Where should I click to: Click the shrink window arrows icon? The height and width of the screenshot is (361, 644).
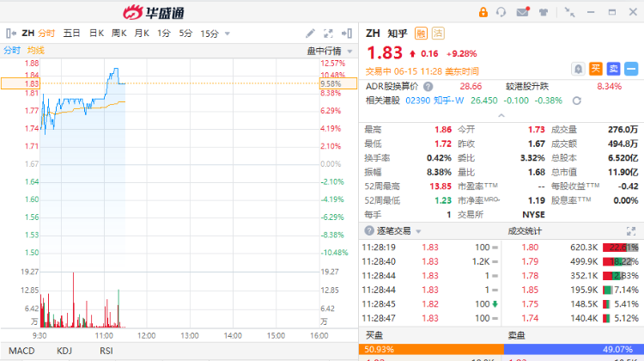(x=569, y=12)
